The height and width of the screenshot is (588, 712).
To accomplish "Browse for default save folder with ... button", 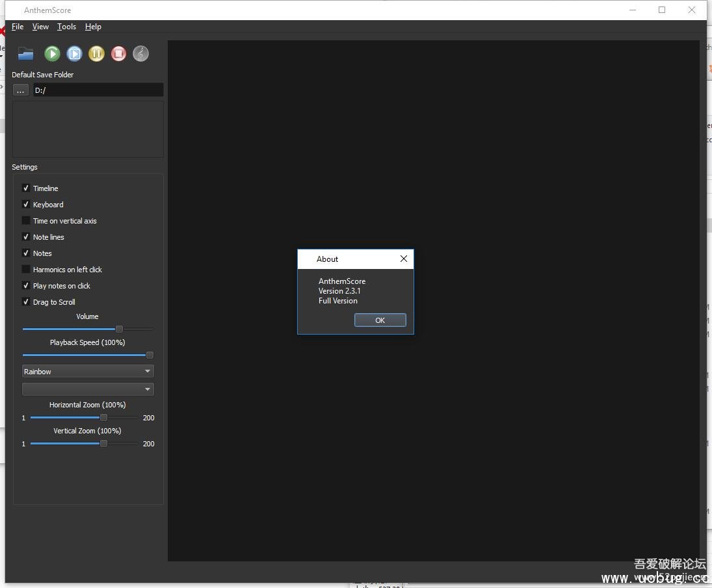I will (x=20, y=90).
